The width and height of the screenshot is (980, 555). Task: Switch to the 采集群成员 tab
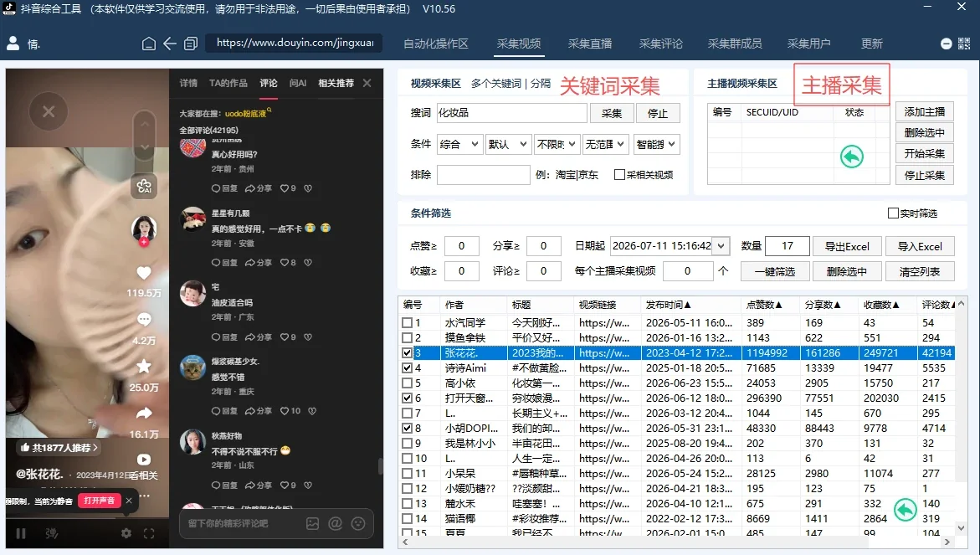click(x=735, y=44)
